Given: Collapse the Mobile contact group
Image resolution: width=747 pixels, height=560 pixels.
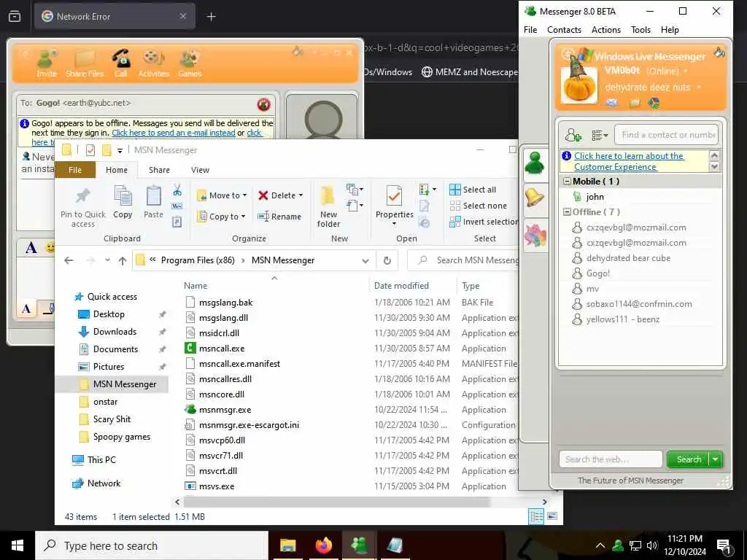Looking at the screenshot, I should (x=567, y=182).
